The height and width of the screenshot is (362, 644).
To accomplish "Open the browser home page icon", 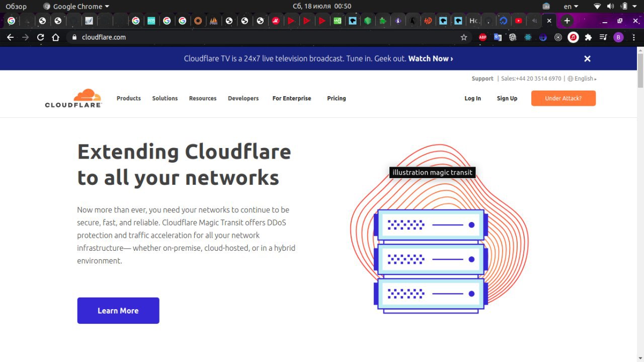I will 56,37.
